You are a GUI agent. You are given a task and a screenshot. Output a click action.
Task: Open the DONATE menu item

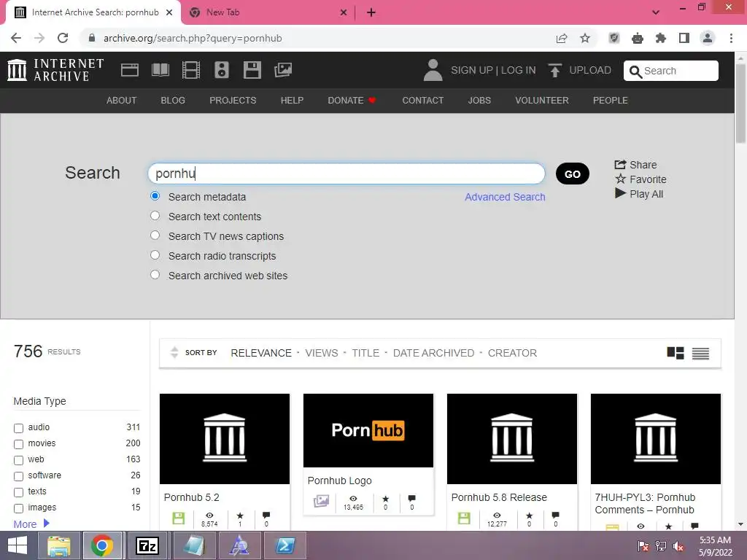click(352, 101)
